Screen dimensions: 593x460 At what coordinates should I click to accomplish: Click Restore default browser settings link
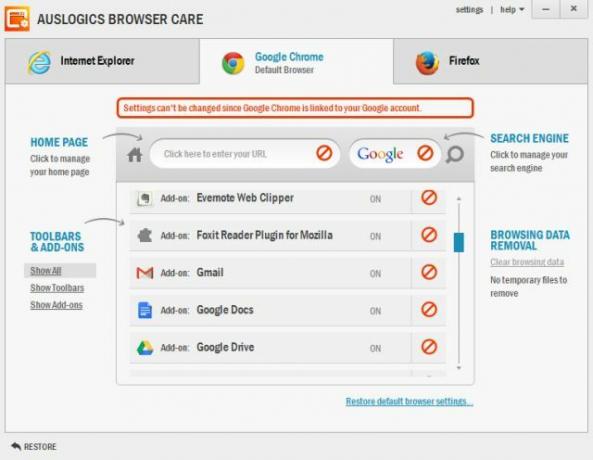coord(409,401)
